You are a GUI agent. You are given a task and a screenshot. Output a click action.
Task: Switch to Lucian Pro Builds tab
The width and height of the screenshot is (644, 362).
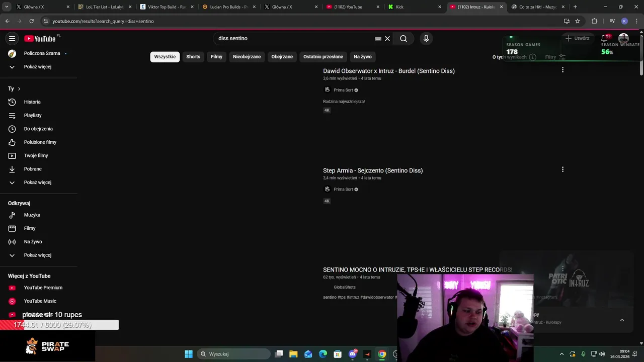pos(229,7)
